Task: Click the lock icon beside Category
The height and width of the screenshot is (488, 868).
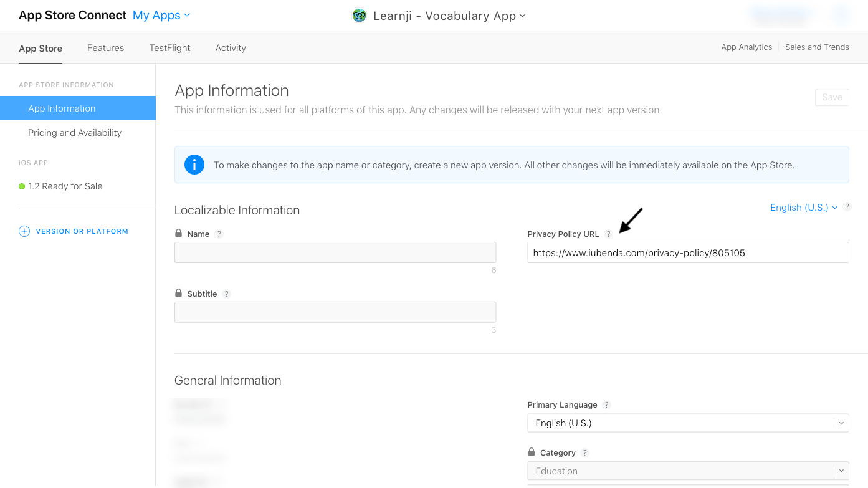Action: pyautogui.click(x=532, y=451)
